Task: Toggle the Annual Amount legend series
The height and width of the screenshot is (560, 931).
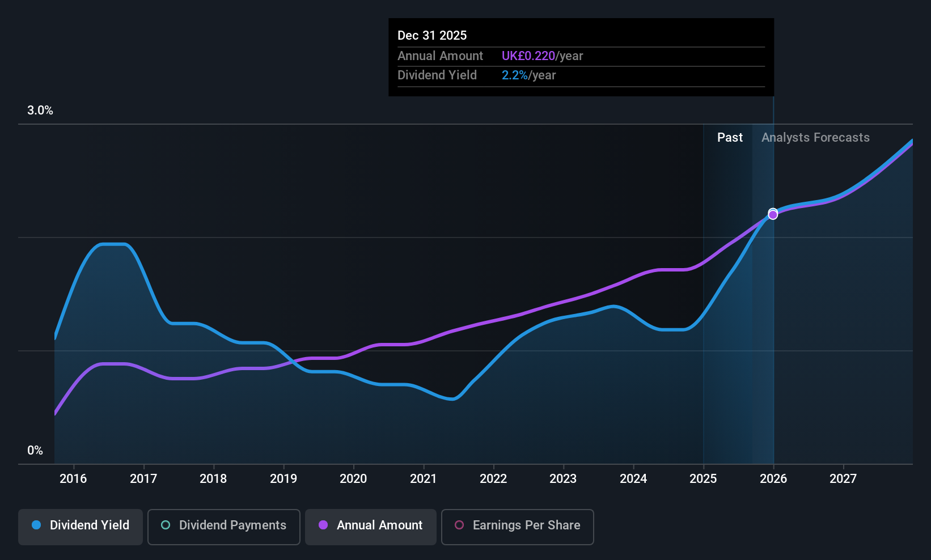Action: pos(371,527)
